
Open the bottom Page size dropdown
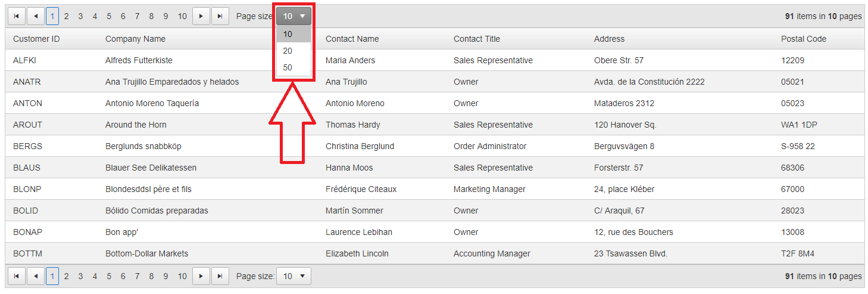click(294, 276)
